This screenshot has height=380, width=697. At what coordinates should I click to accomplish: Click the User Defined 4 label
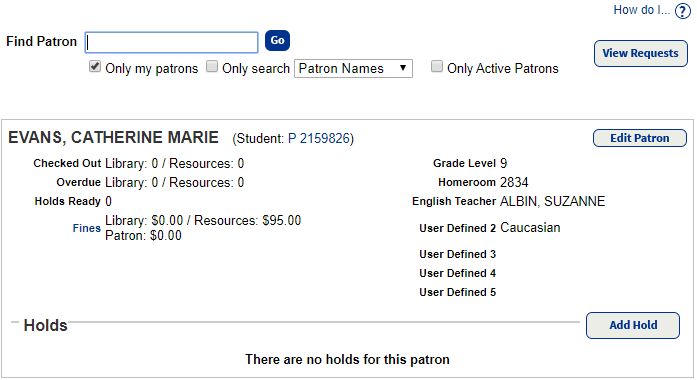tap(457, 273)
